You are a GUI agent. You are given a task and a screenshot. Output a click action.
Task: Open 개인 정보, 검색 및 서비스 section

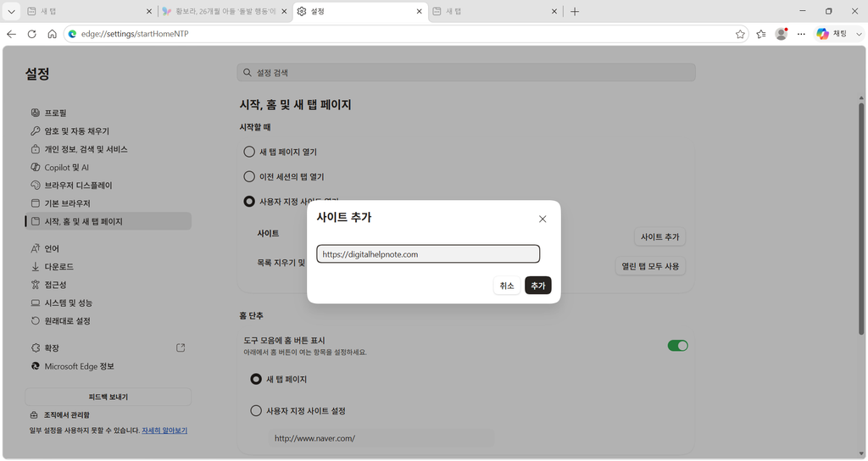pyautogui.click(x=108, y=149)
